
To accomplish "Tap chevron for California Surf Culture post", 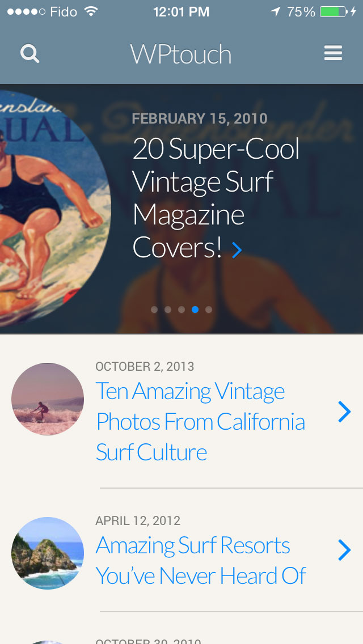I will [344, 412].
